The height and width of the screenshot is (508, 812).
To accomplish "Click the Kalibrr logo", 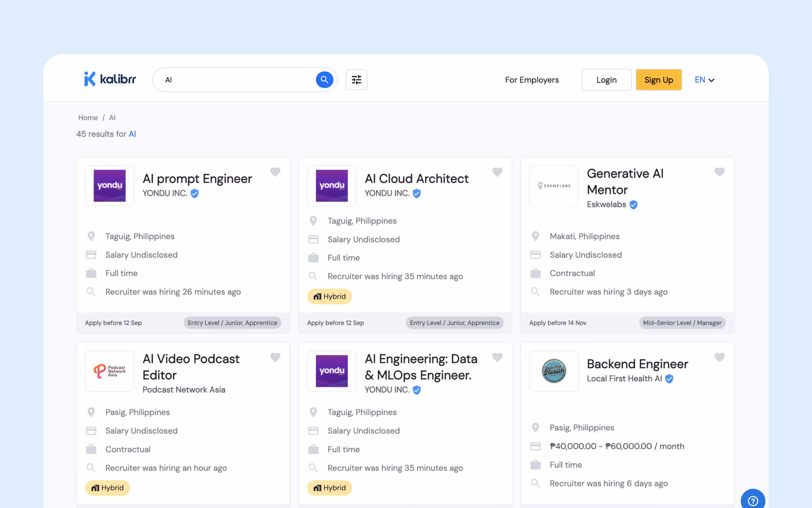I will 109,79.
